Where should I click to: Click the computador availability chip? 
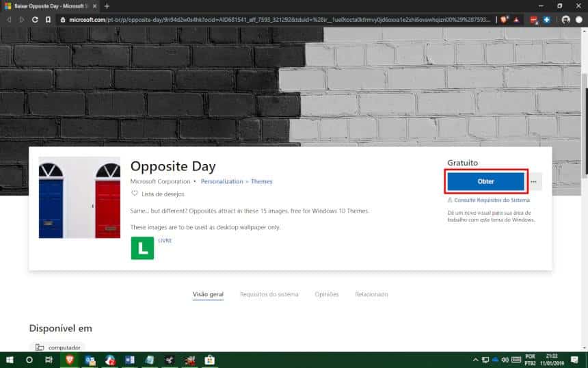[57, 347]
